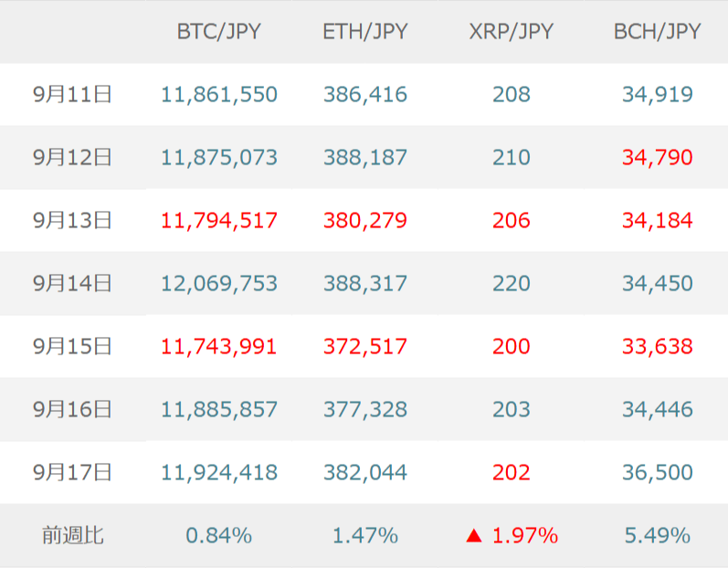
Task: Select the red BCH value 33,638
Action: coord(658,347)
